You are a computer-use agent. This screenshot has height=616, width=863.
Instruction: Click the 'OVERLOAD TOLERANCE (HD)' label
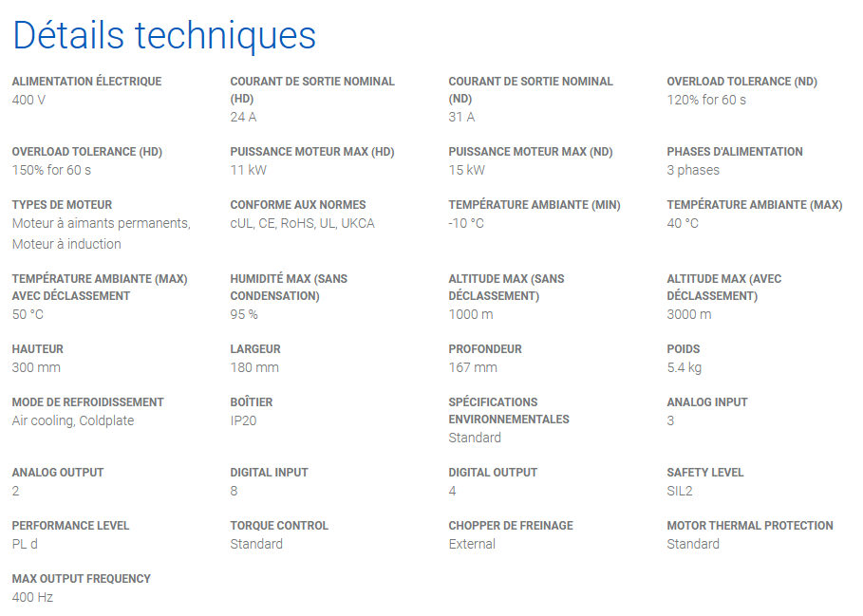tap(87, 152)
